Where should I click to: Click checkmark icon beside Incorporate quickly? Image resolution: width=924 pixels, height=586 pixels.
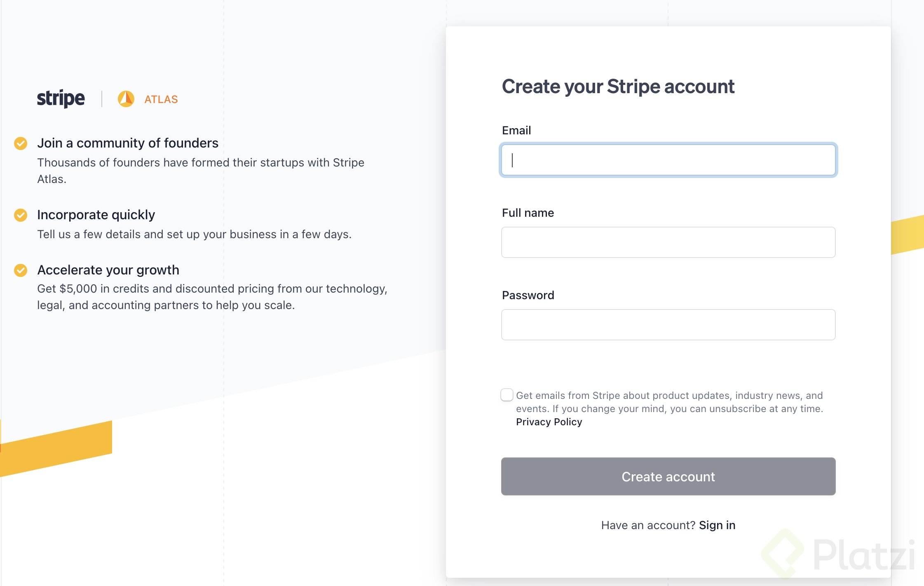21,215
